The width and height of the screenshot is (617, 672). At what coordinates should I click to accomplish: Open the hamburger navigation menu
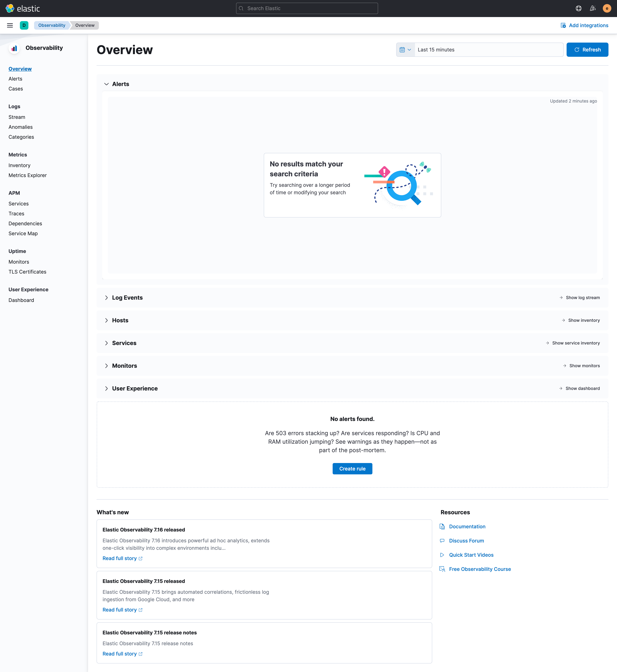pyautogui.click(x=10, y=25)
